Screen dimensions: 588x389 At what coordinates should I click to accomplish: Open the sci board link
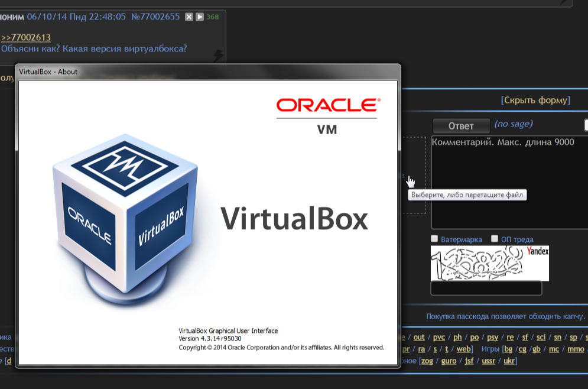pyautogui.click(x=541, y=337)
